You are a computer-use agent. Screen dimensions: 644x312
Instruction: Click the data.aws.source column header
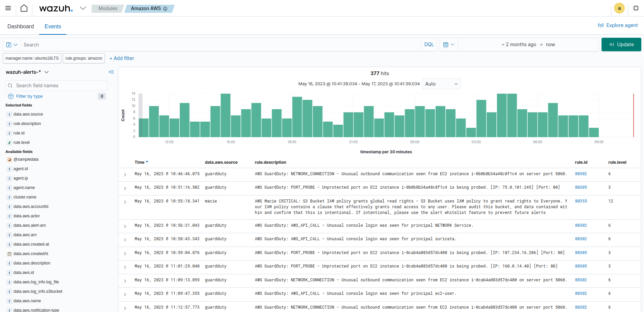[x=221, y=162]
